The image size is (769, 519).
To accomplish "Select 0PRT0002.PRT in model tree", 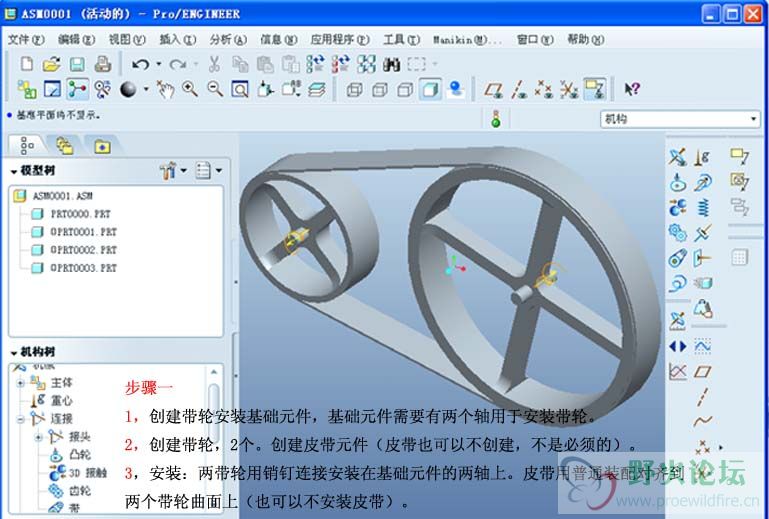I will [x=83, y=250].
